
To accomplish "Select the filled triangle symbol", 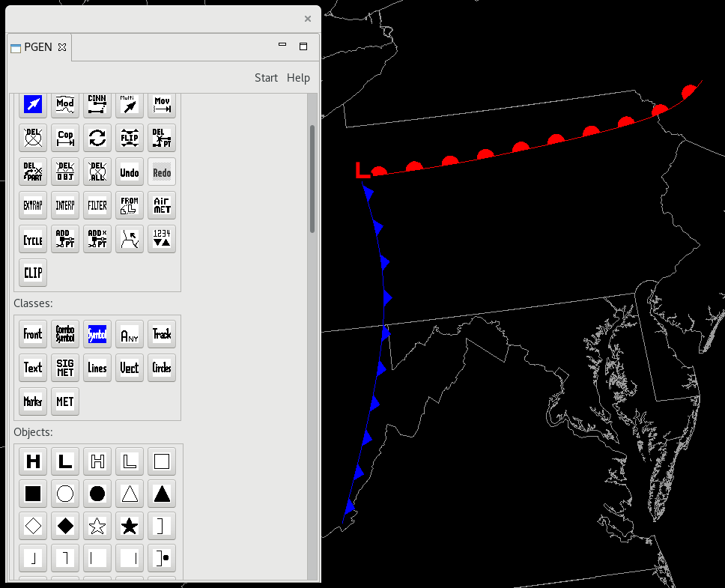I will click(162, 494).
